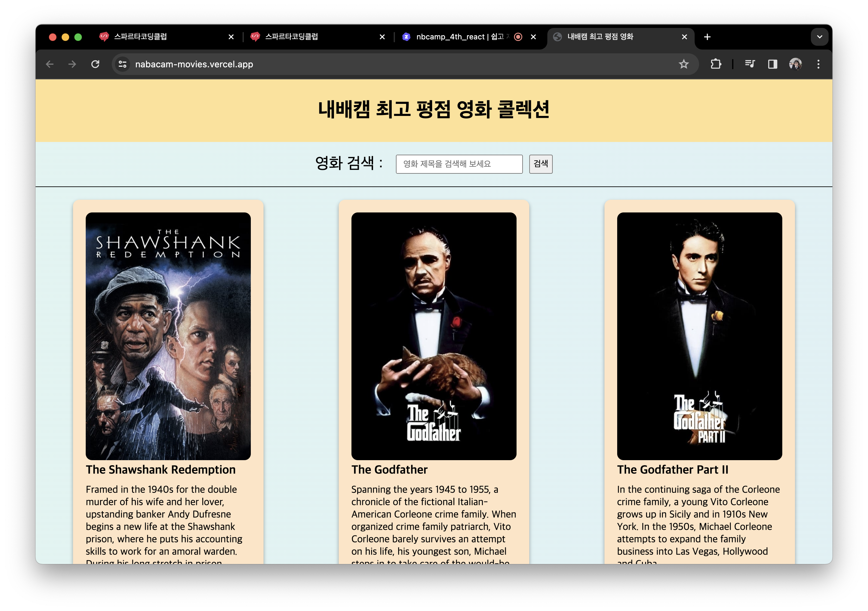Open the Extensions puzzle icon
Viewport: 868px width, 611px height.
(716, 64)
